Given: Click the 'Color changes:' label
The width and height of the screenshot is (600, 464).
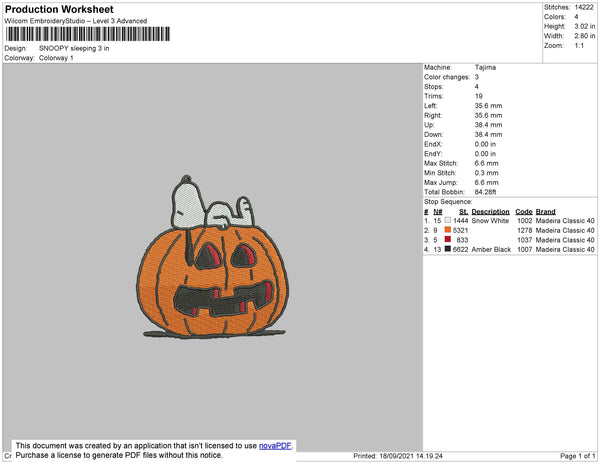Looking at the screenshot, I should (x=447, y=77).
